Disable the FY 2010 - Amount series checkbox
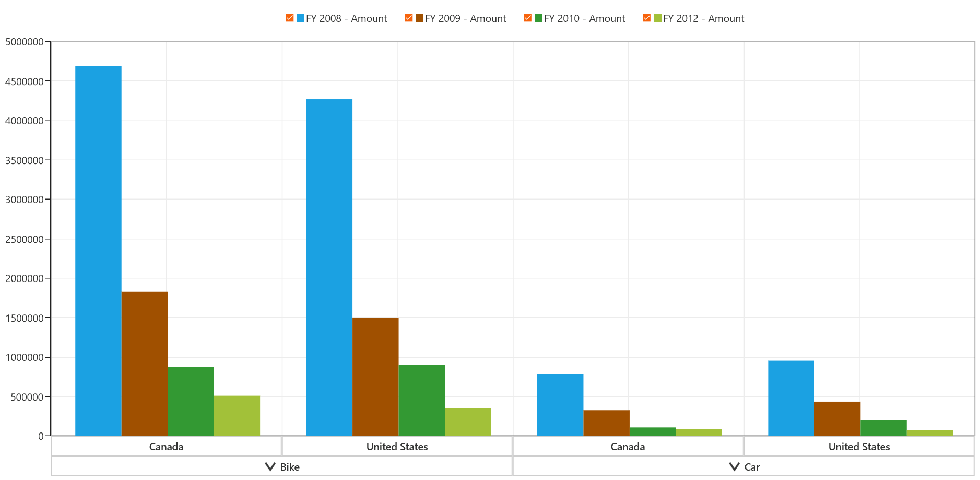Image resolution: width=980 pixels, height=480 pixels. tap(528, 18)
